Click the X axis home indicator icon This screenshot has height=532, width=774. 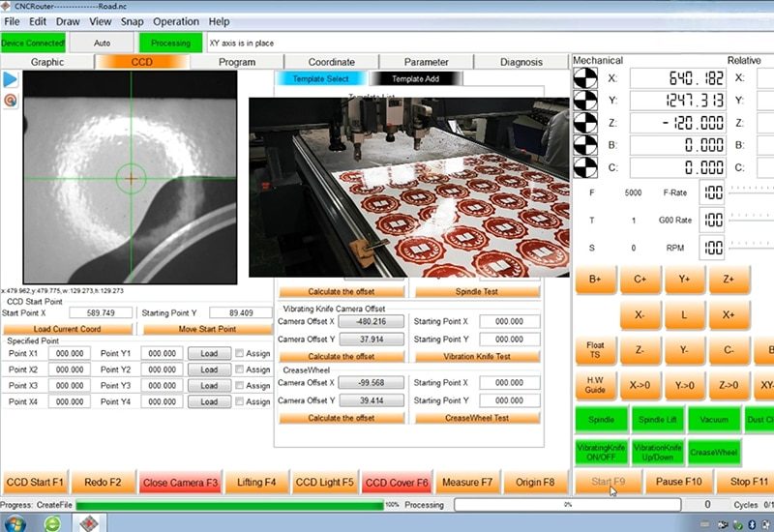pos(585,78)
